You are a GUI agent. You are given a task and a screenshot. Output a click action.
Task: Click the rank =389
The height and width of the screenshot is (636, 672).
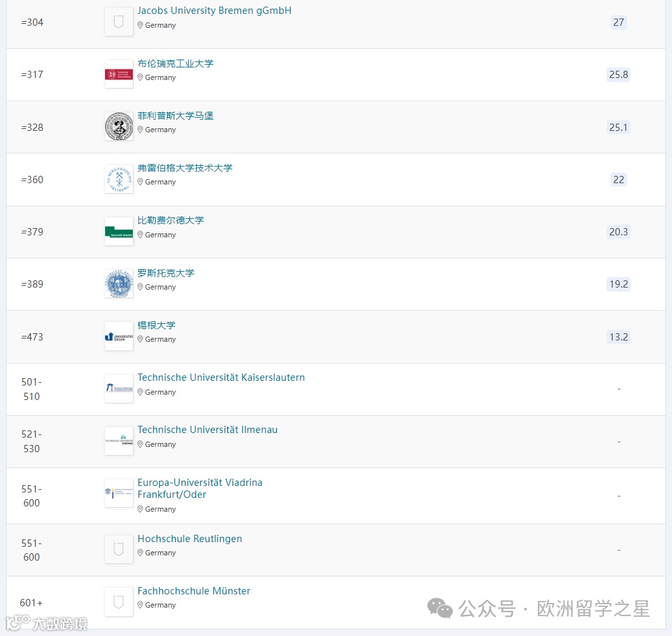coord(32,284)
